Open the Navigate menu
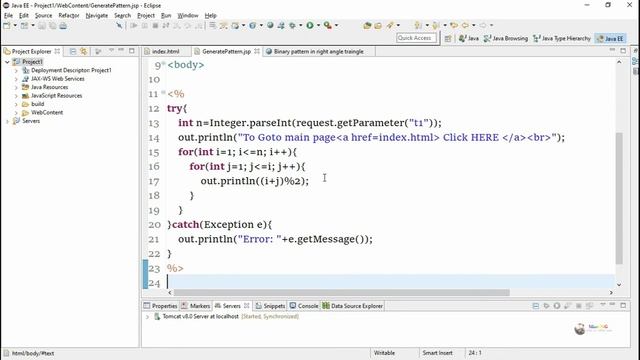This screenshot has width=640, height=360. (97, 16)
